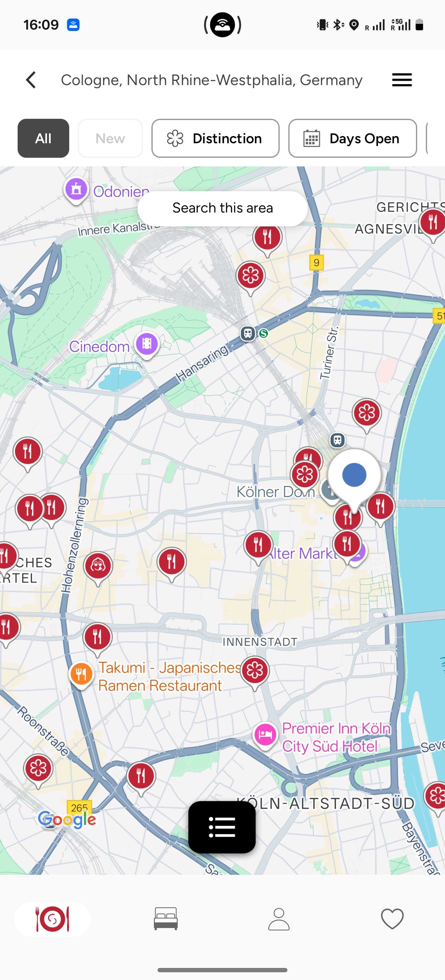Open the hotels bed tab

tap(166, 918)
